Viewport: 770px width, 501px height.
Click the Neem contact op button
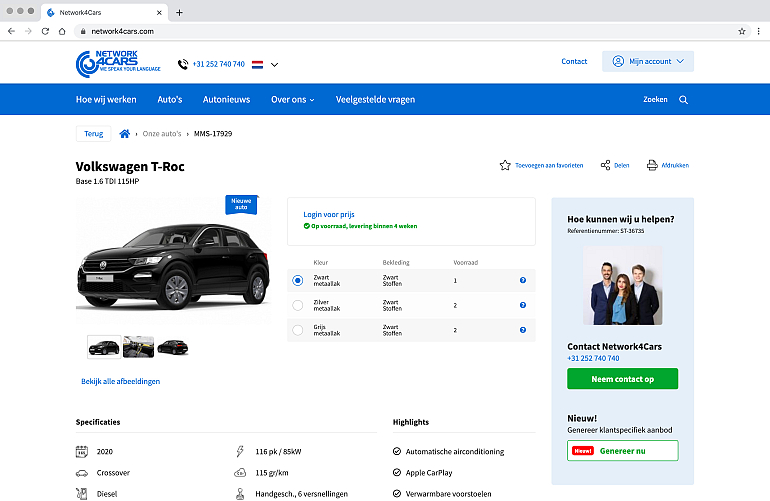(622, 379)
